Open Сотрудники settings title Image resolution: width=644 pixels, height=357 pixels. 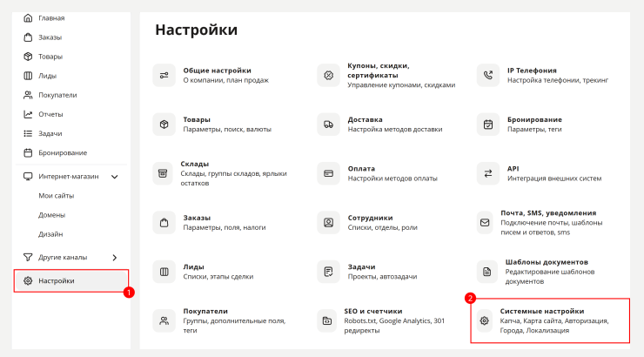click(370, 218)
